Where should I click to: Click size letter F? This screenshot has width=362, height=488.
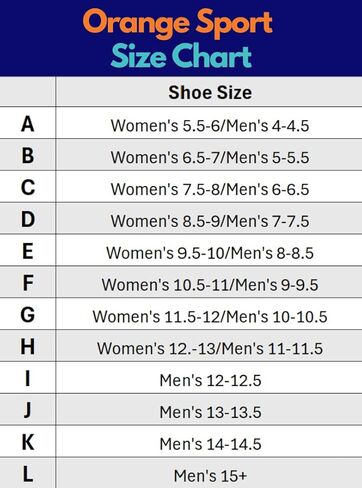click(x=28, y=283)
